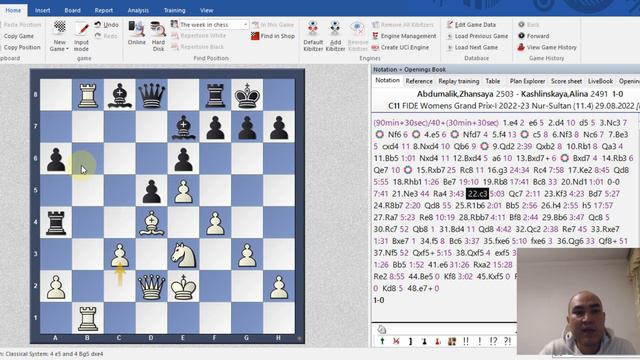Screen dimensions: 640x360
Task: Click Copy Game button
Action: [x=18, y=36]
